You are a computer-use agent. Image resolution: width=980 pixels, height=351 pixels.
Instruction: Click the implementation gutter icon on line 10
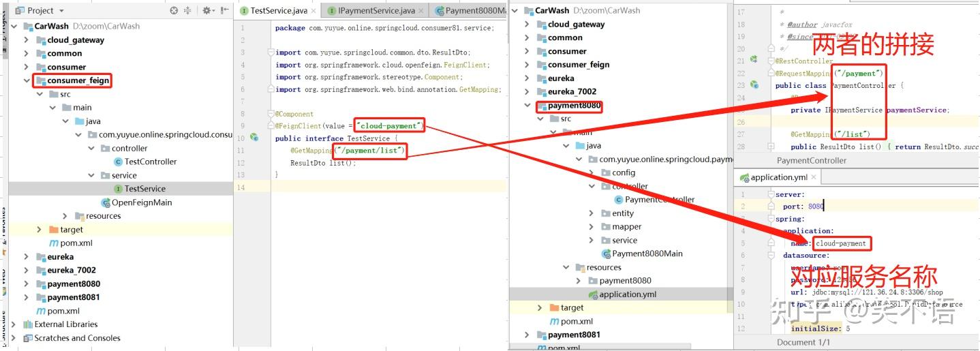coord(254,138)
